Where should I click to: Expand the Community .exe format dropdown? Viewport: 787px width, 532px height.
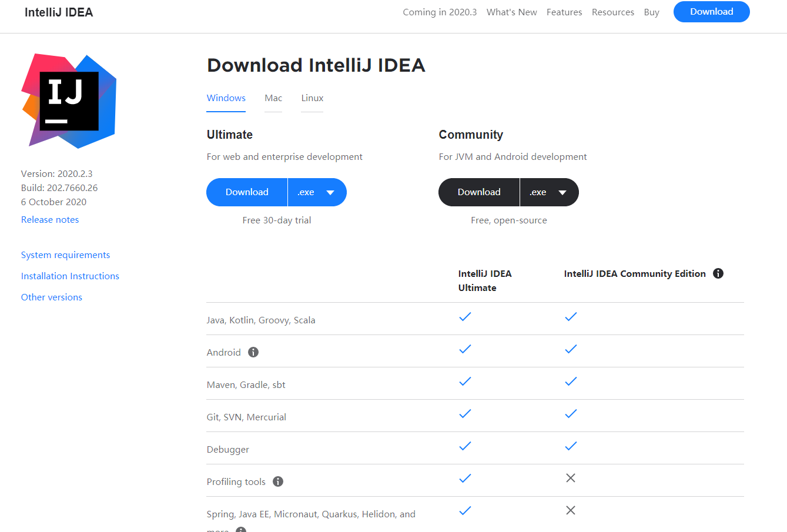coord(550,192)
